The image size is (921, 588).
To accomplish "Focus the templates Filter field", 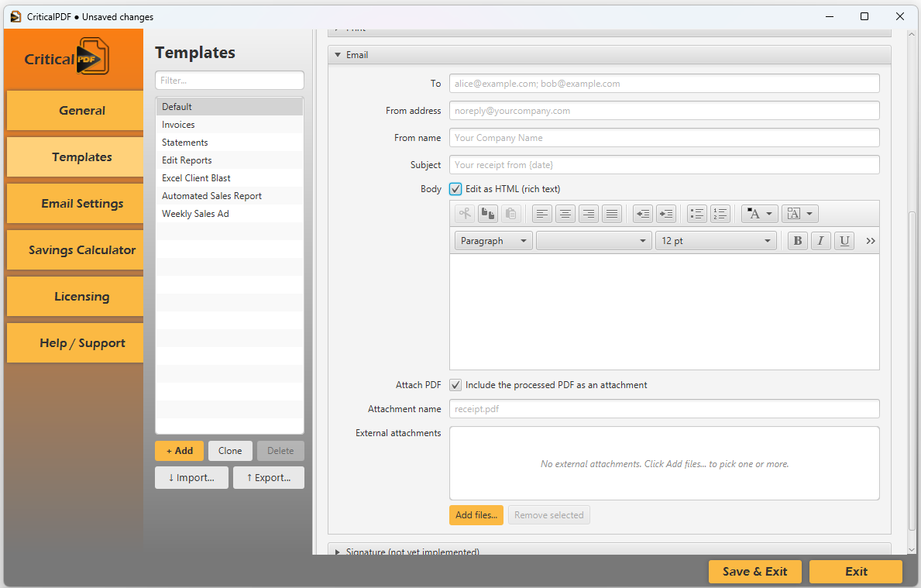I will [x=229, y=81].
